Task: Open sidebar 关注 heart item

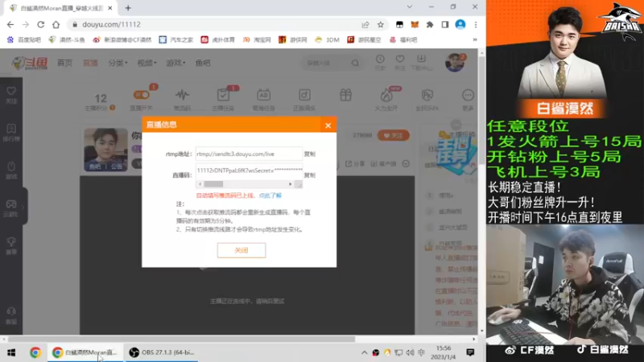Action: 11,95
